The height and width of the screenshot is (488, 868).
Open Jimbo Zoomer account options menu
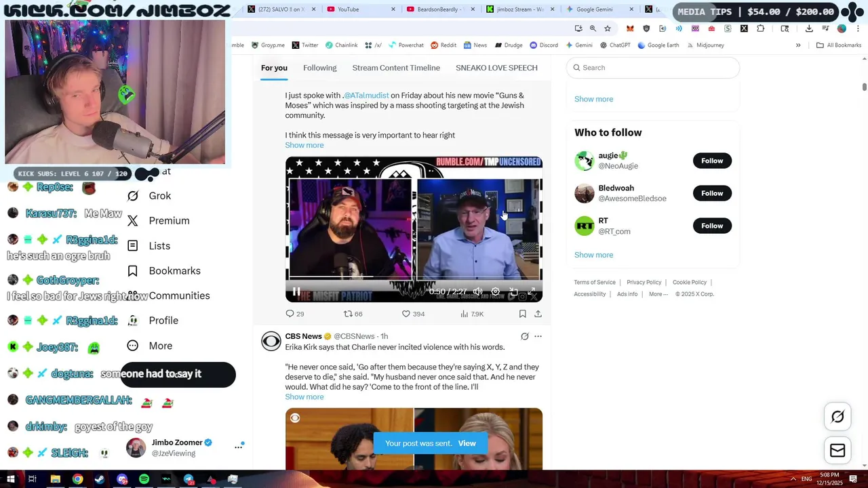239,447
